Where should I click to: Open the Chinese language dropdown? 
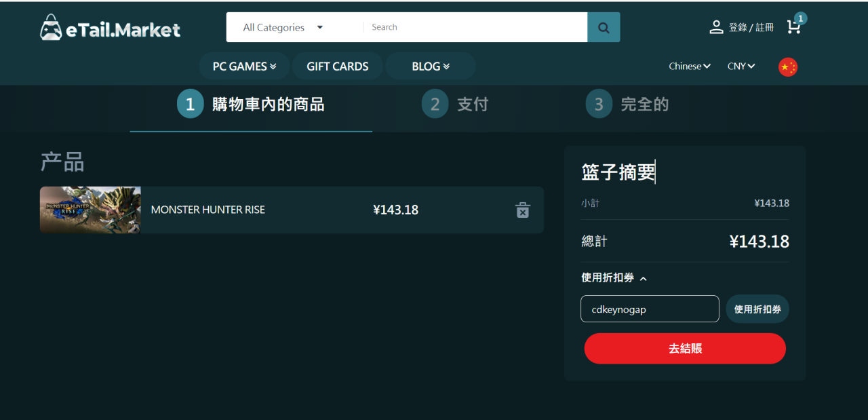click(x=690, y=66)
